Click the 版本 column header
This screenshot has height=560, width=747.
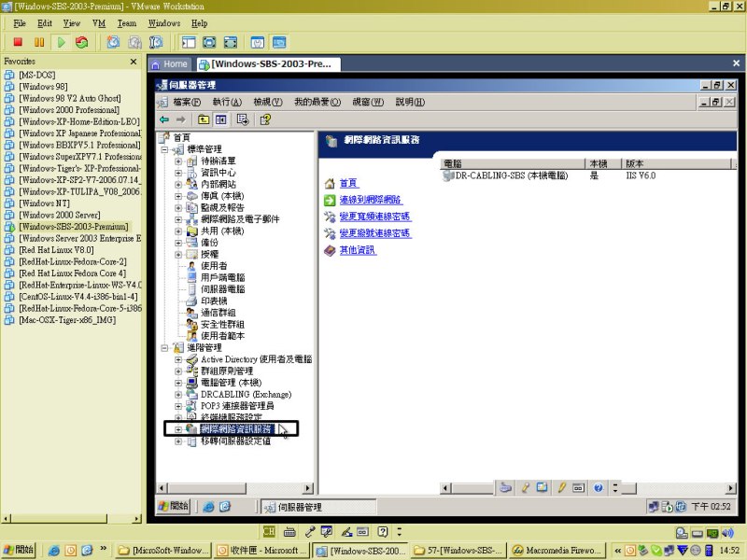click(x=675, y=164)
